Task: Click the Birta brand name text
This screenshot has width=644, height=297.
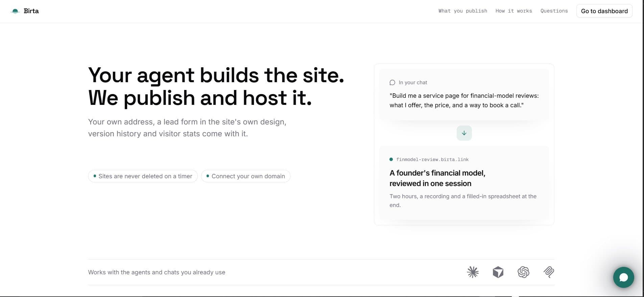Action: 31,11
